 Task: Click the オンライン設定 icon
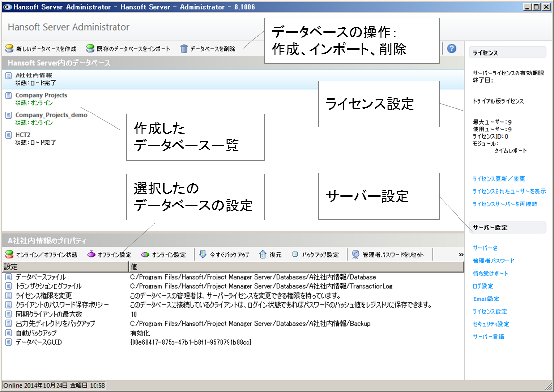pyautogui.click(x=145, y=254)
